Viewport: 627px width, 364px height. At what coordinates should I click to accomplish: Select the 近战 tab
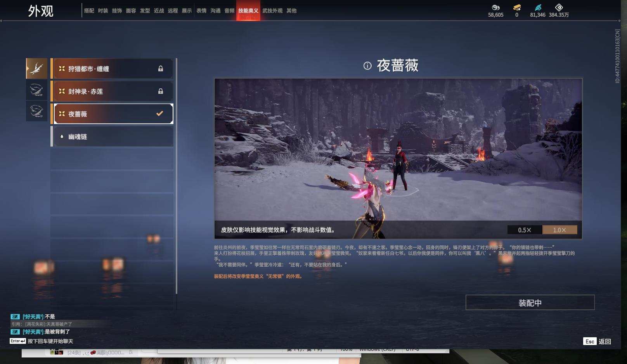(x=159, y=11)
